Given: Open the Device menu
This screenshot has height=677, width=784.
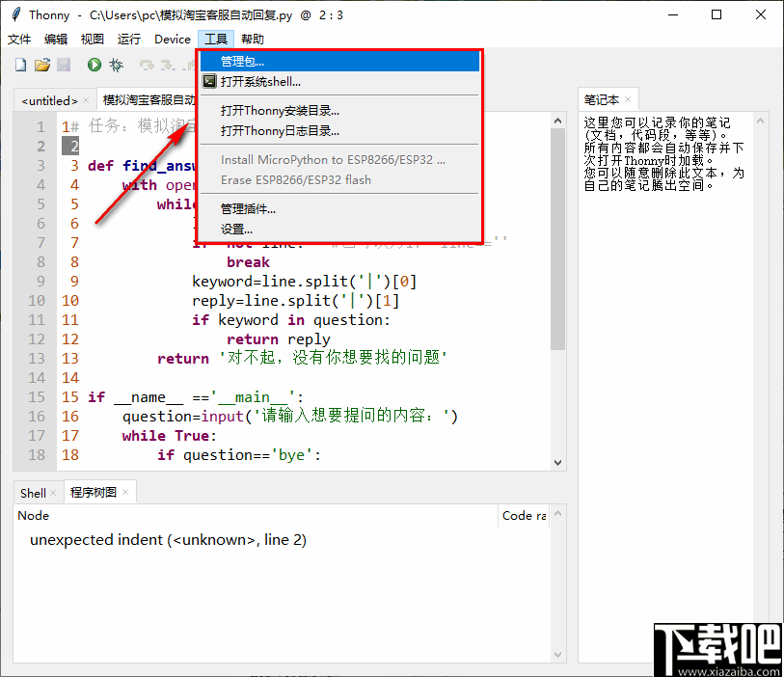Looking at the screenshot, I should pyautogui.click(x=172, y=39).
